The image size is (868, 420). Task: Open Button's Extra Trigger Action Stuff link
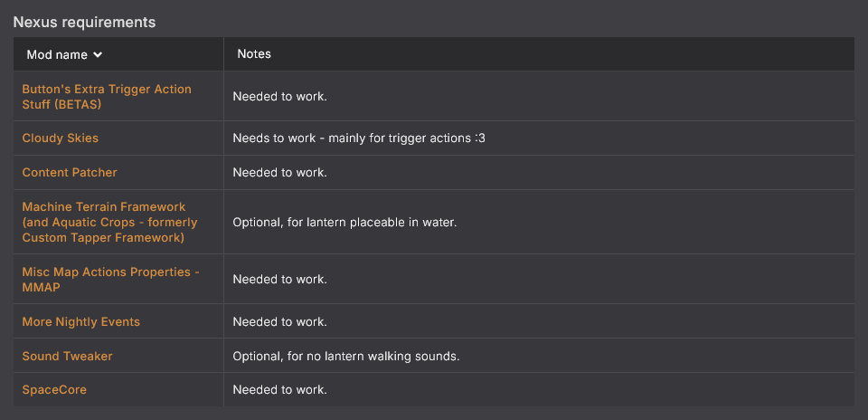(107, 97)
